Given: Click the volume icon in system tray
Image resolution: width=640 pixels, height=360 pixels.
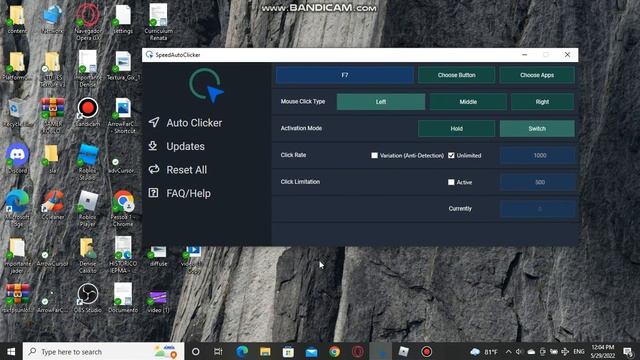Looking at the screenshot, I should click(518, 351).
